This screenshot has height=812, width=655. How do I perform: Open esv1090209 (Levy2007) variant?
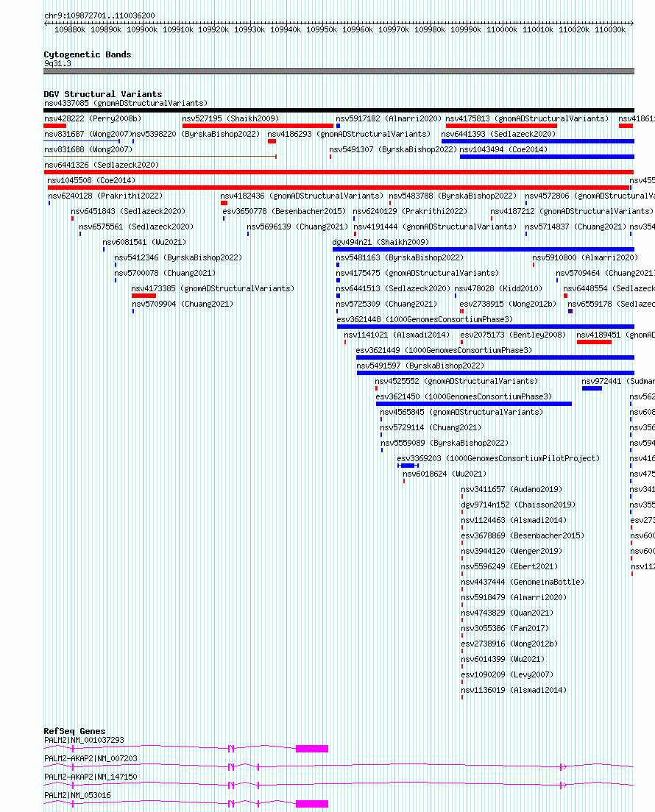pos(507,675)
